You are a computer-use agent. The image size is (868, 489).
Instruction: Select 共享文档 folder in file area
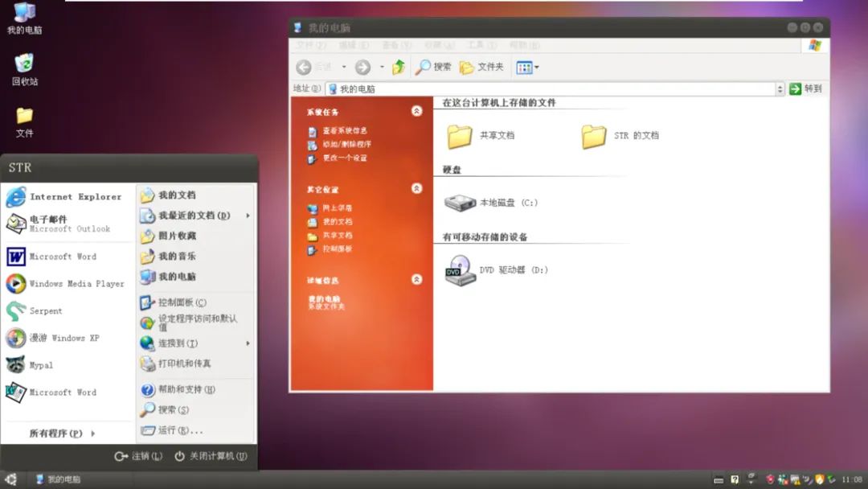(x=481, y=136)
